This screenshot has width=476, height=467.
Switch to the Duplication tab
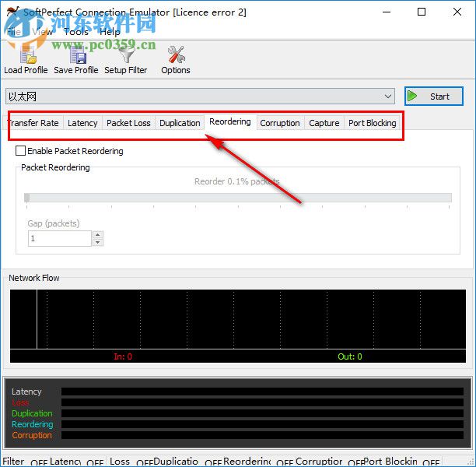click(x=180, y=123)
